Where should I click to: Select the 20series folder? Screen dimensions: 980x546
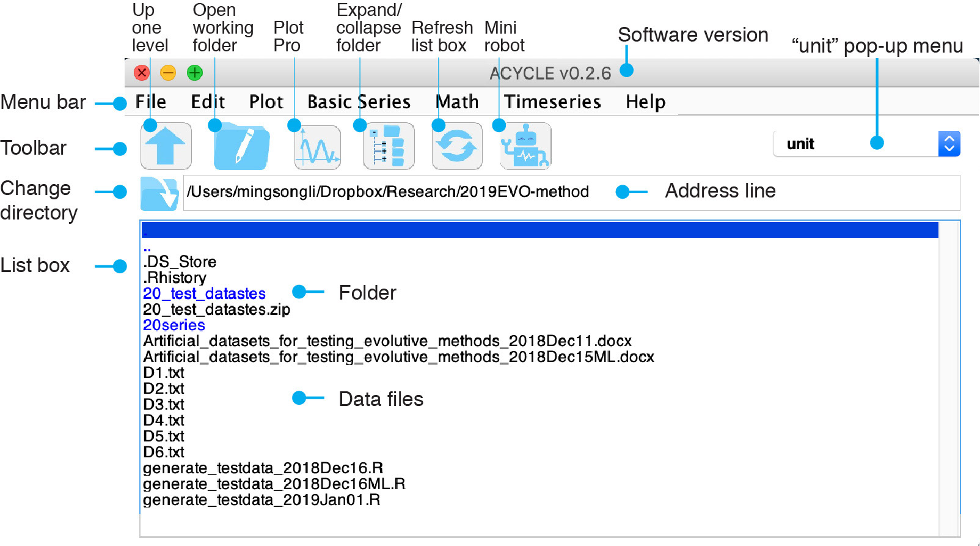(x=174, y=325)
